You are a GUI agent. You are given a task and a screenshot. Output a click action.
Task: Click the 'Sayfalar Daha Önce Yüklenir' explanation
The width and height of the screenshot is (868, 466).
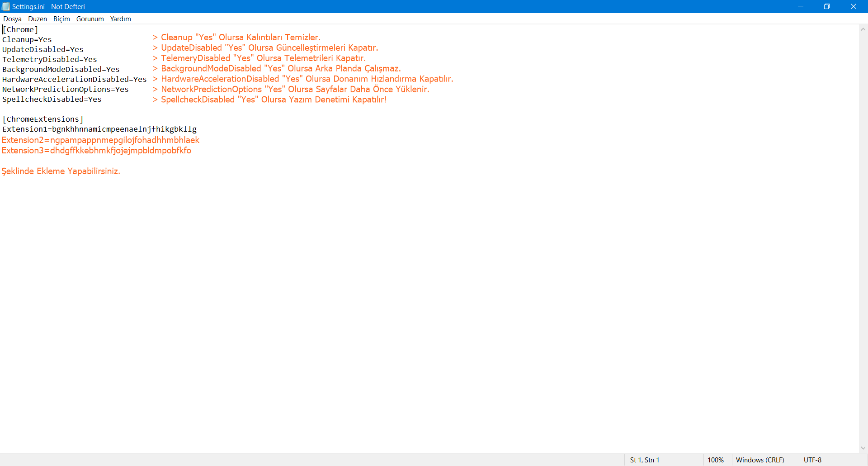point(291,89)
